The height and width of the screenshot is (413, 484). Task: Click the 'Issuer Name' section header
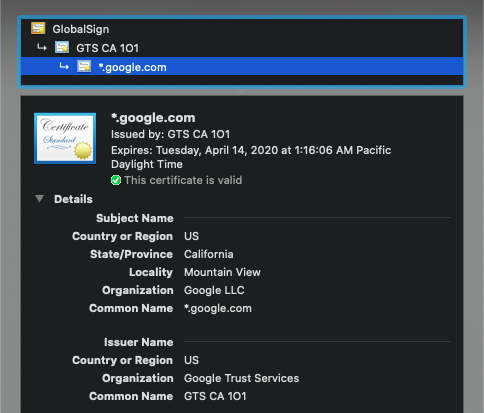(139, 342)
